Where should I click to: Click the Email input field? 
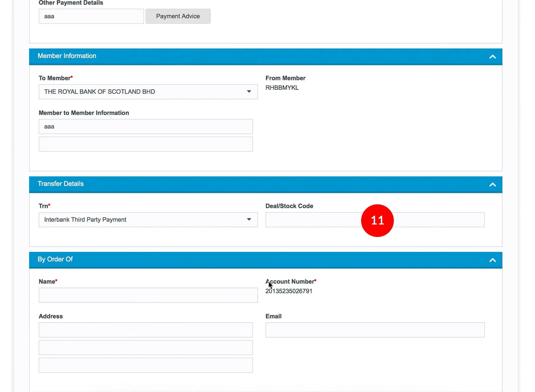(x=375, y=330)
